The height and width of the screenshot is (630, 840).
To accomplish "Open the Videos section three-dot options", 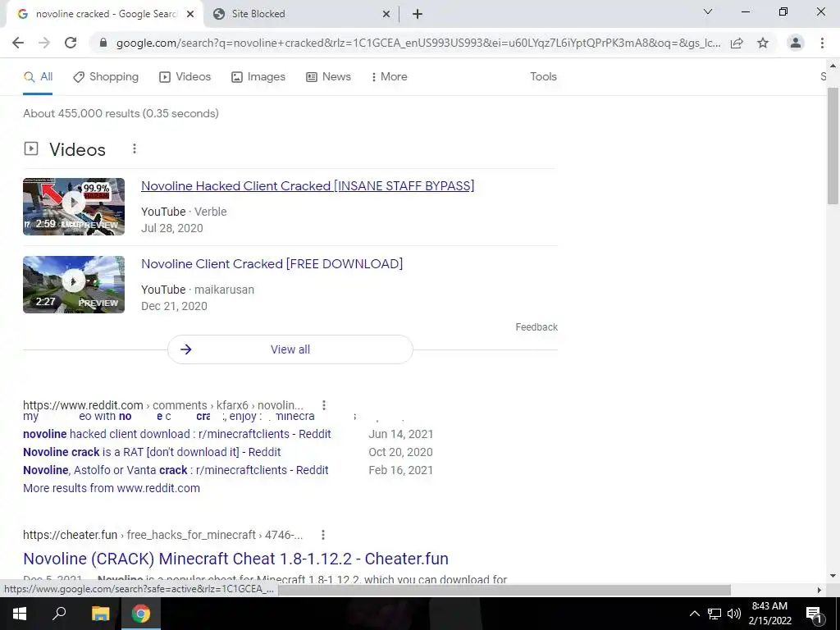I will point(135,149).
